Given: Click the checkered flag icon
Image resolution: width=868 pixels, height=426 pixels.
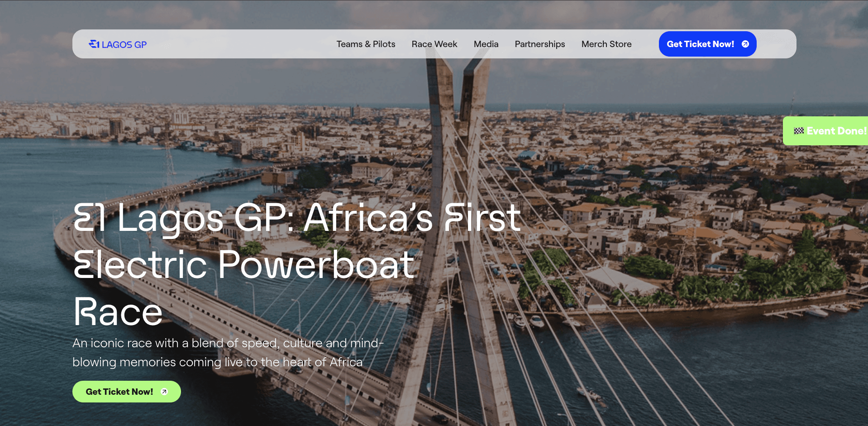Looking at the screenshot, I should click(x=799, y=131).
